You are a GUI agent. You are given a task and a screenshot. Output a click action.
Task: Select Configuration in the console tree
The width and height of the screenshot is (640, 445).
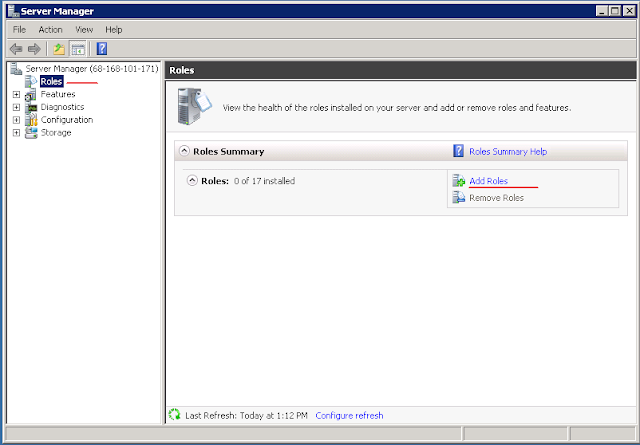[x=67, y=120]
